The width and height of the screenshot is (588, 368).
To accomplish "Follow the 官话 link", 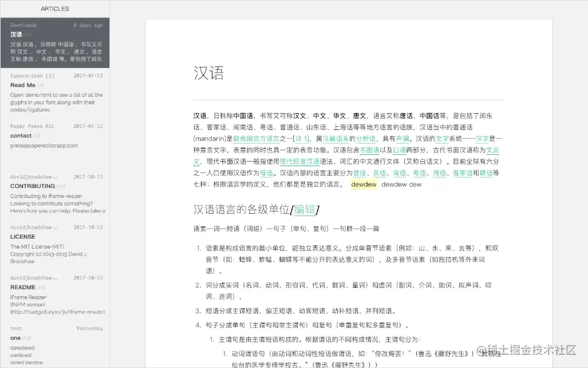I will [x=360, y=173].
